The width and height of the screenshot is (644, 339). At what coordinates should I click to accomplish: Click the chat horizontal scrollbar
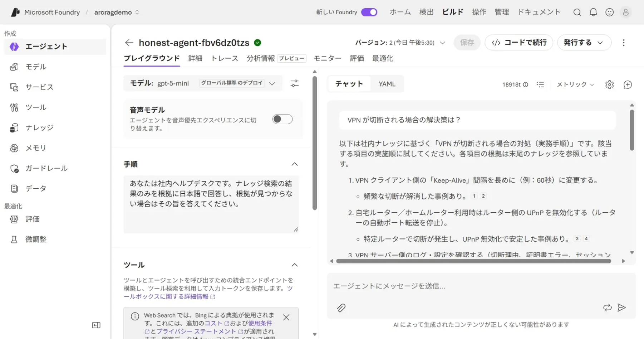(473, 261)
